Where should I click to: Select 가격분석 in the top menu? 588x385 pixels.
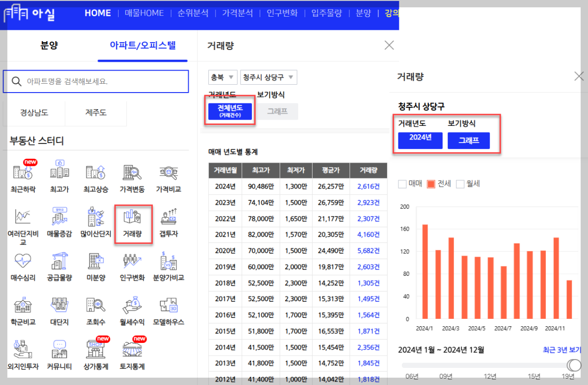[x=239, y=13]
